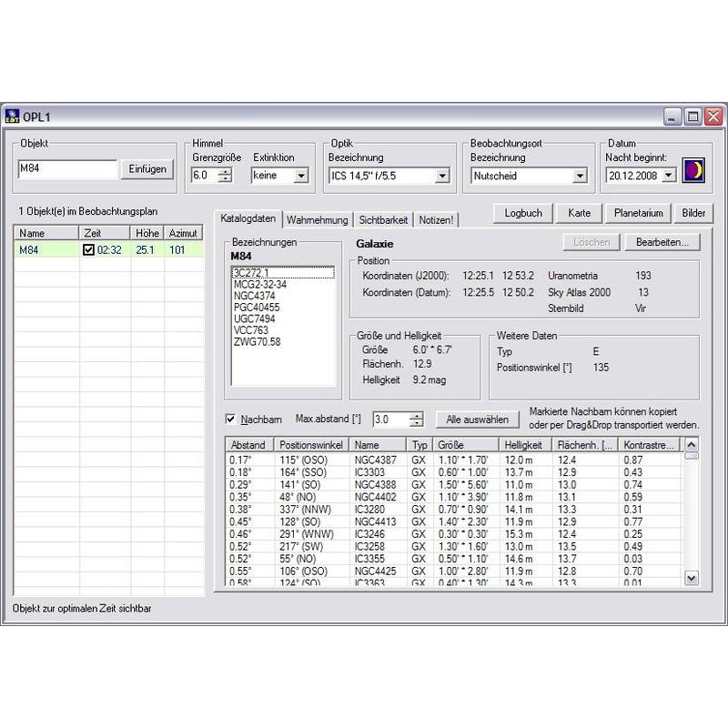The width and height of the screenshot is (728, 728).
Task: Open the Sichtbarkeit tab
Action: tap(383, 219)
